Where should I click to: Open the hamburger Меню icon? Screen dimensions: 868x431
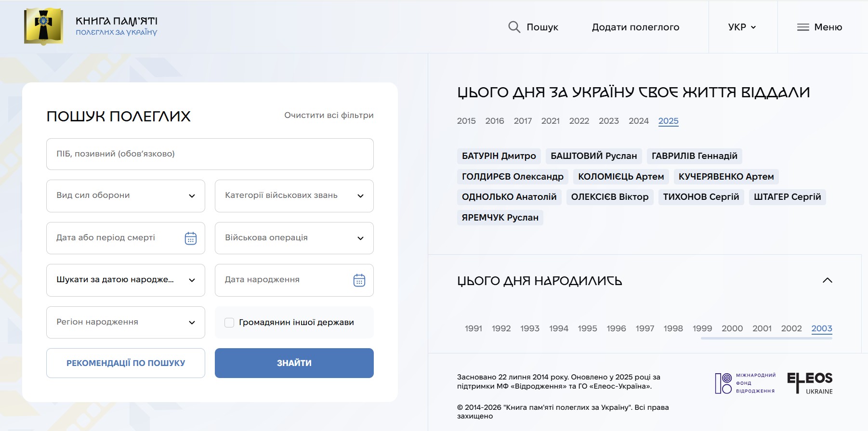click(803, 27)
